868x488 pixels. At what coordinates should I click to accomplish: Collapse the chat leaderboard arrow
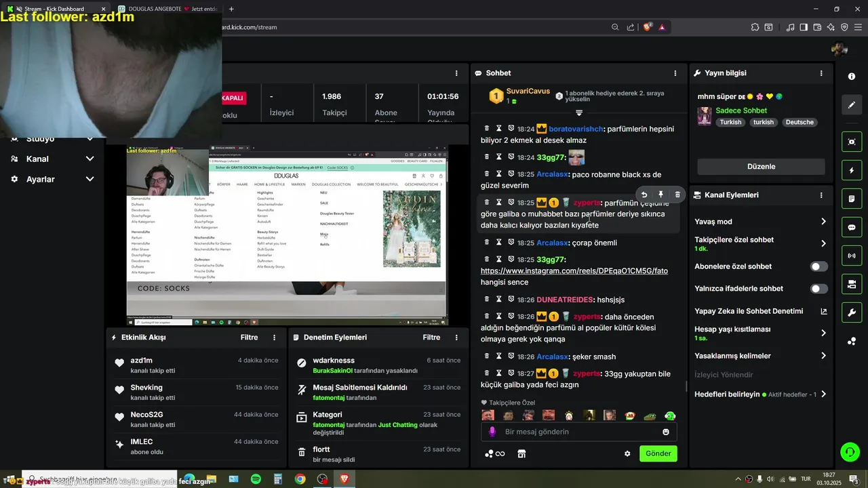pyautogui.click(x=579, y=113)
